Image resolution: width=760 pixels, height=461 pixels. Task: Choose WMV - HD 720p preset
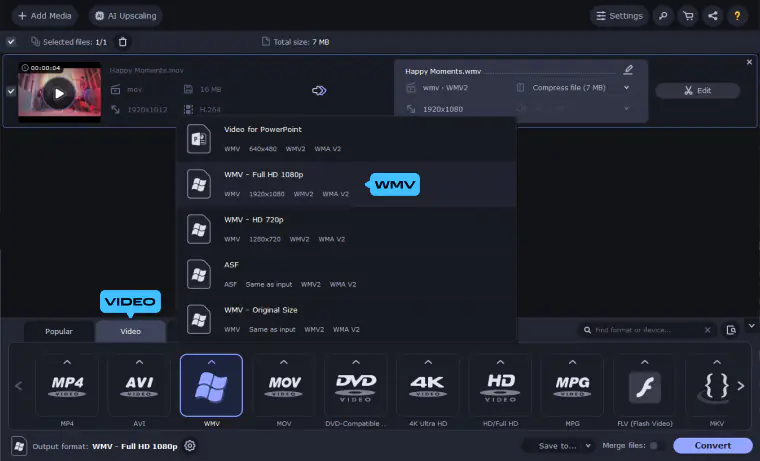[x=347, y=229]
